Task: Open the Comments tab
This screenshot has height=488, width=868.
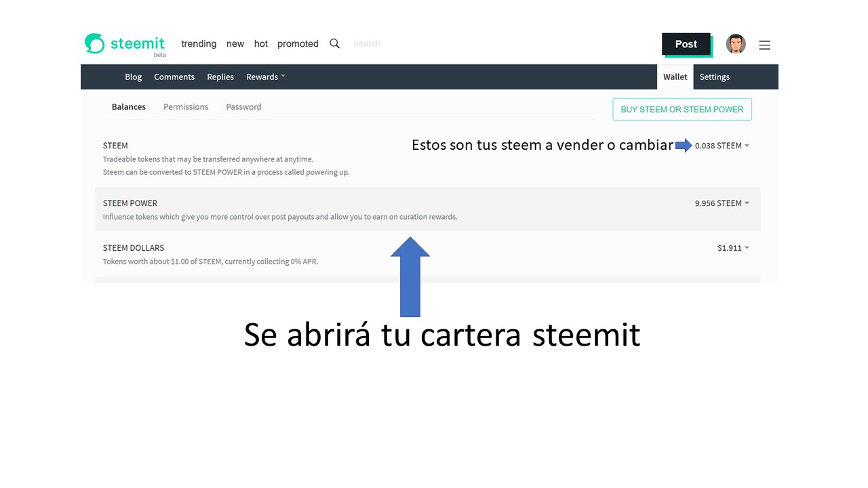Action: click(x=174, y=77)
